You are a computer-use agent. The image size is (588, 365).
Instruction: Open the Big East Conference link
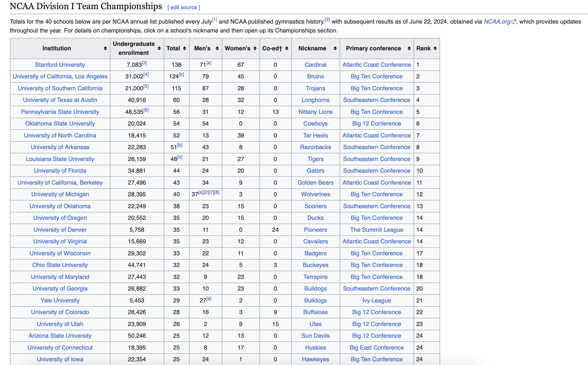point(377,348)
